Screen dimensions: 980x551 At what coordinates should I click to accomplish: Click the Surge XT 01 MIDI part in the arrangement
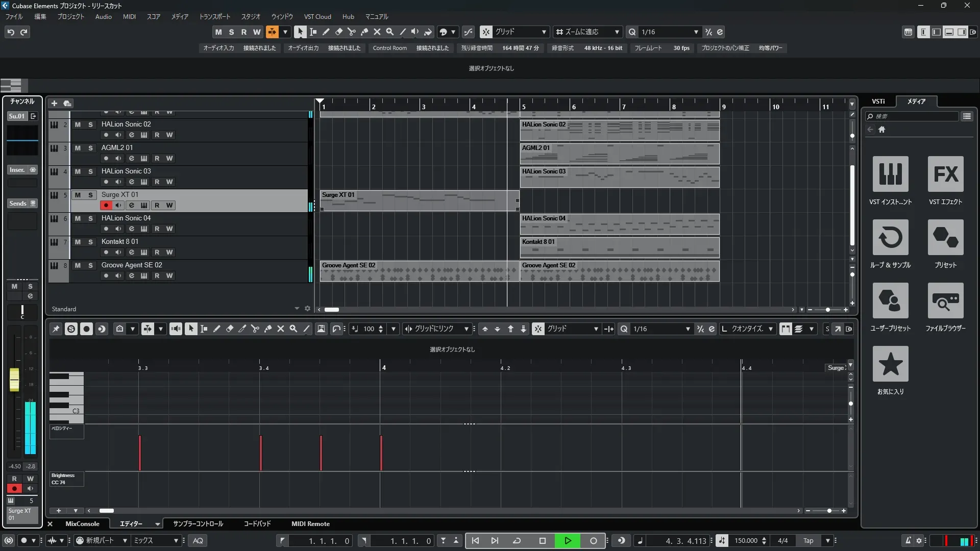(x=419, y=201)
